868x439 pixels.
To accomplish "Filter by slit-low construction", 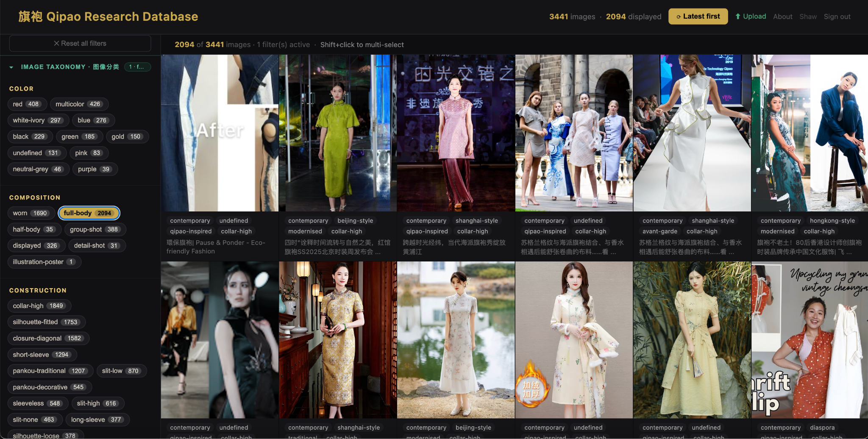I will tap(122, 371).
